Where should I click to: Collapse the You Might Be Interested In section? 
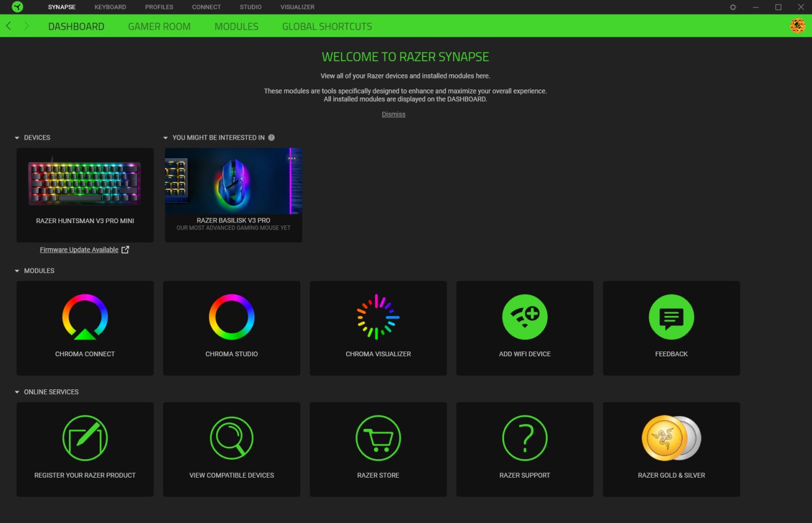tap(166, 138)
